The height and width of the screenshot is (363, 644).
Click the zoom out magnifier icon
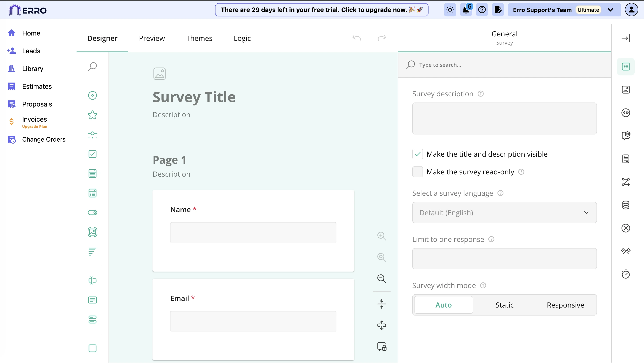click(381, 278)
